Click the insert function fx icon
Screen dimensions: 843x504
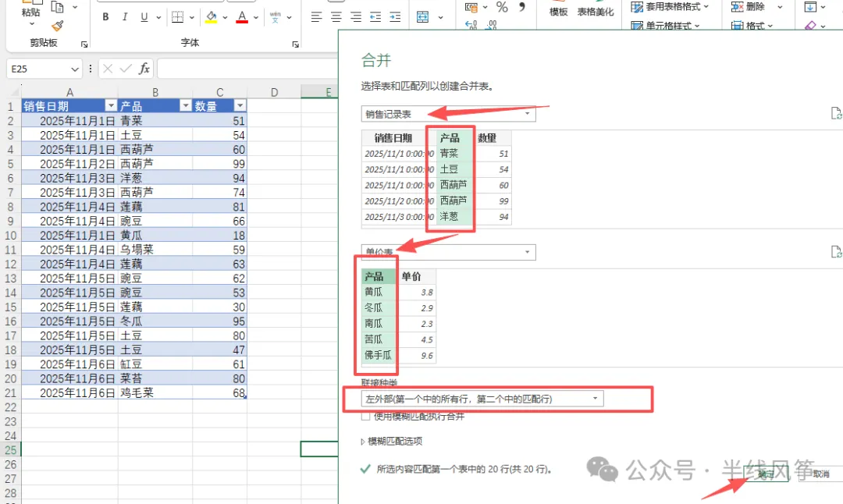point(144,69)
